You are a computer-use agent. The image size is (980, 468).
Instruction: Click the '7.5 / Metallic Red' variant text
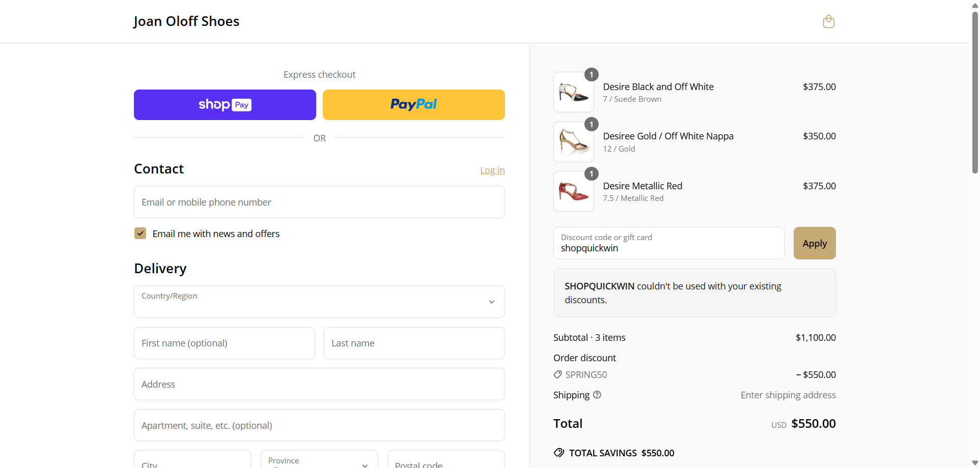pyautogui.click(x=633, y=198)
